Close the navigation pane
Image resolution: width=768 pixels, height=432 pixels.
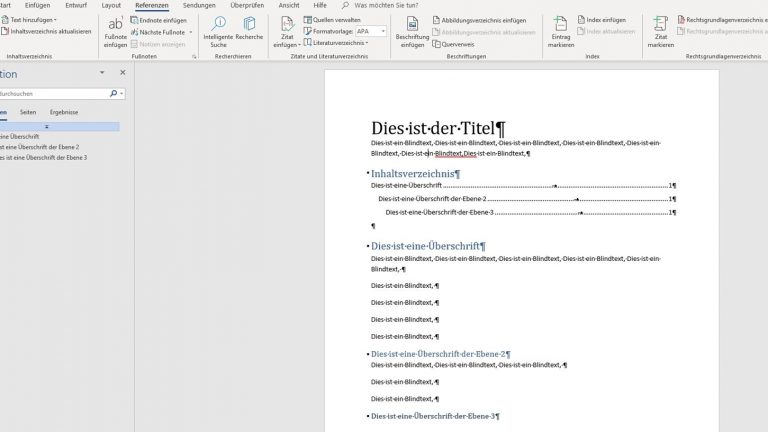coord(123,73)
